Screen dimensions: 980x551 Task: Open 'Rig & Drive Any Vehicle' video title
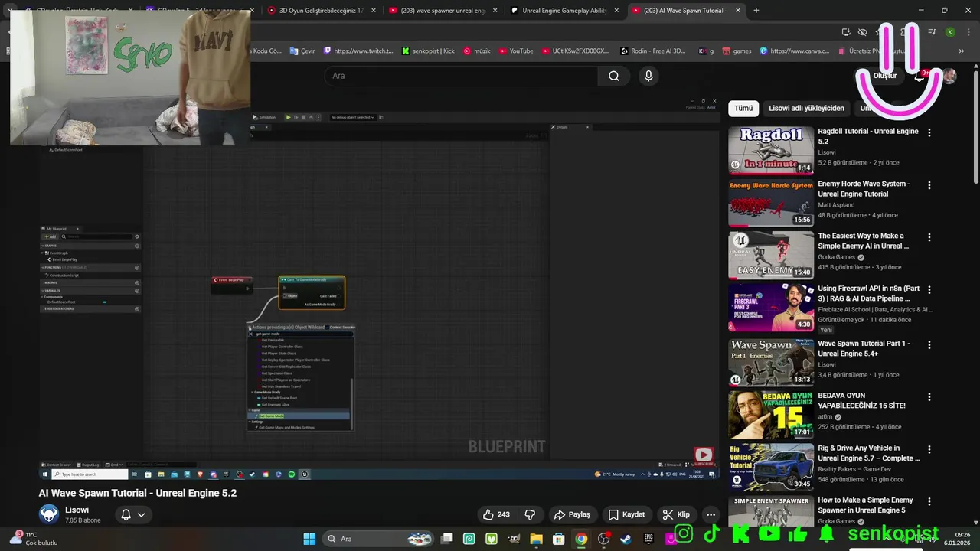click(869, 453)
